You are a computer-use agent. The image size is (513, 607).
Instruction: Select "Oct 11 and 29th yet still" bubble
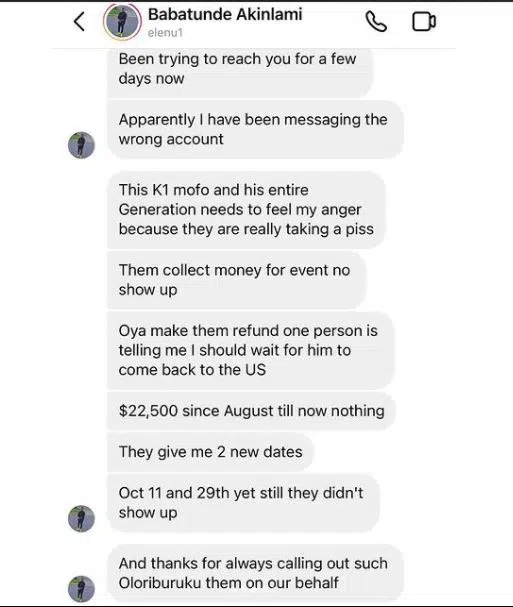pyautogui.click(x=243, y=503)
